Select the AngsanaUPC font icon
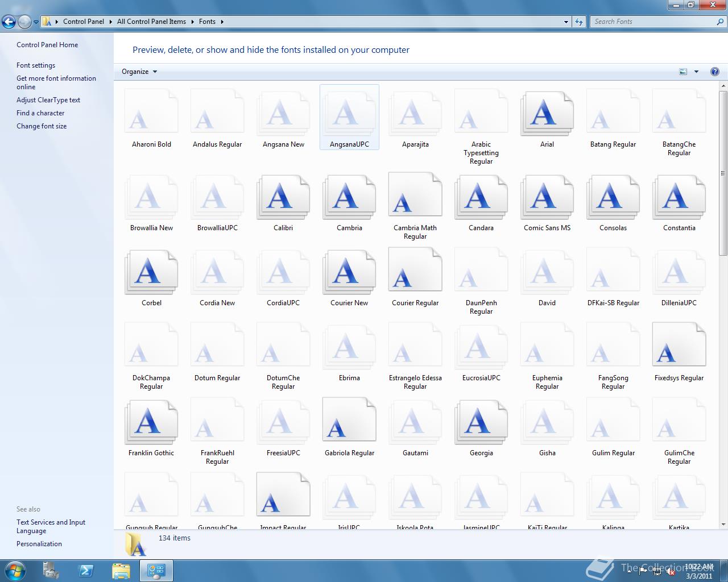 (349, 113)
